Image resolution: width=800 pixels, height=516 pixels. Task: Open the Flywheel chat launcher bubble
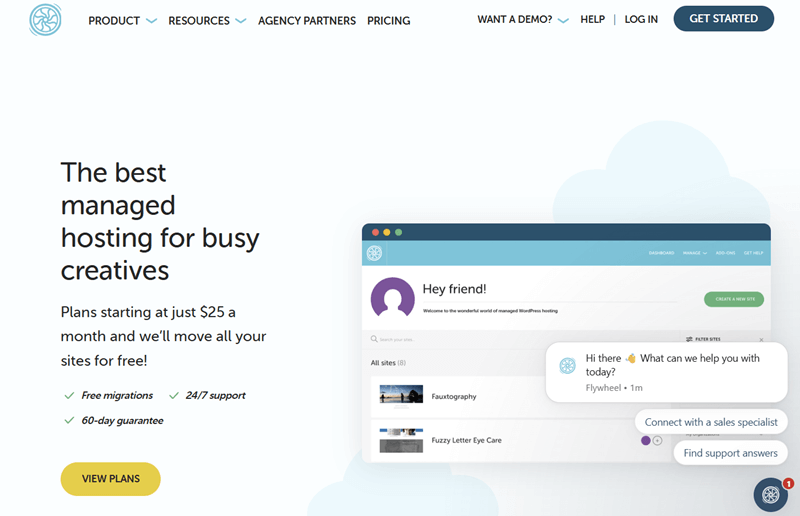click(x=771, y=494)
